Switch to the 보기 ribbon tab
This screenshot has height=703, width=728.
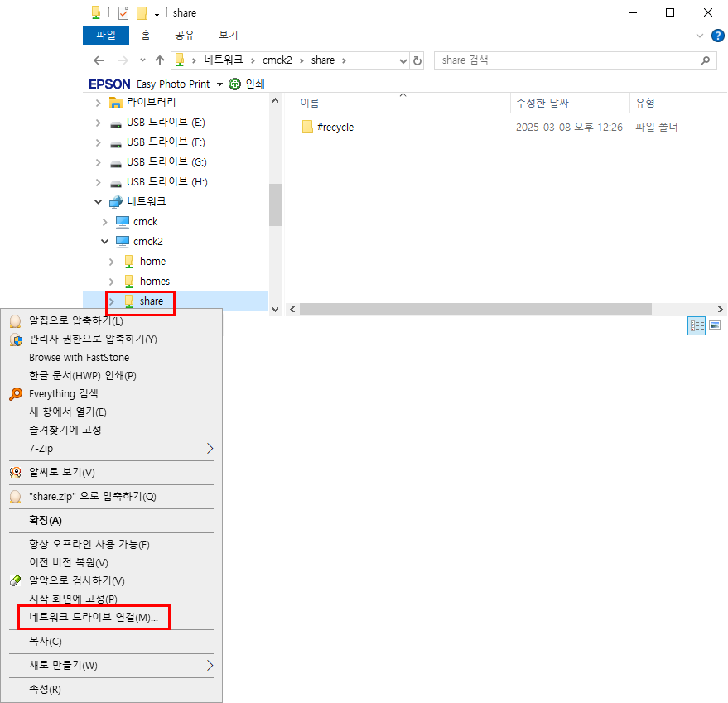[x=228, y=35]
